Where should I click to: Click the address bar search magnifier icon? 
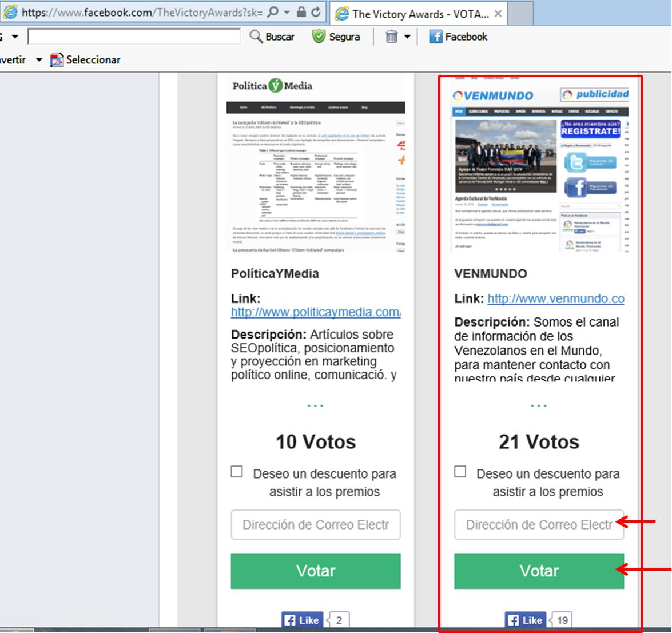(273, 13)
